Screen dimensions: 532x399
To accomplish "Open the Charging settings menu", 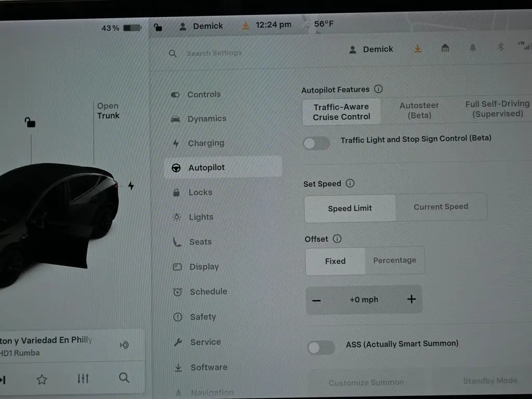I will [x=206, y=143].
